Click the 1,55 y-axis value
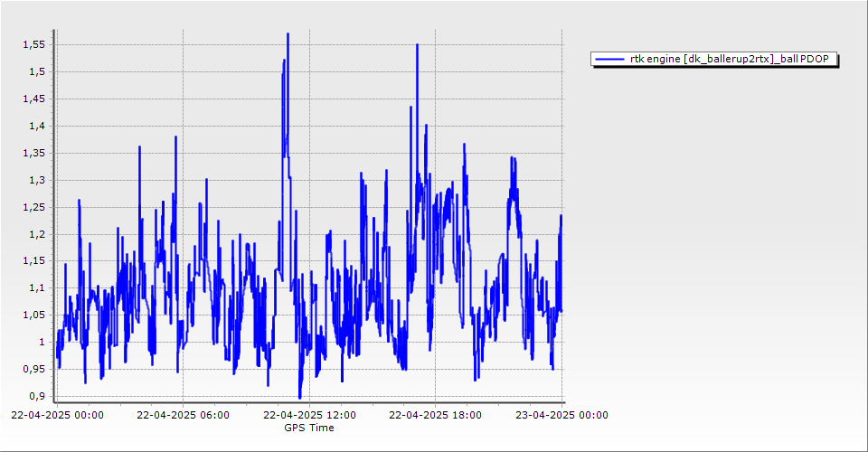 (x=33, y=45)
